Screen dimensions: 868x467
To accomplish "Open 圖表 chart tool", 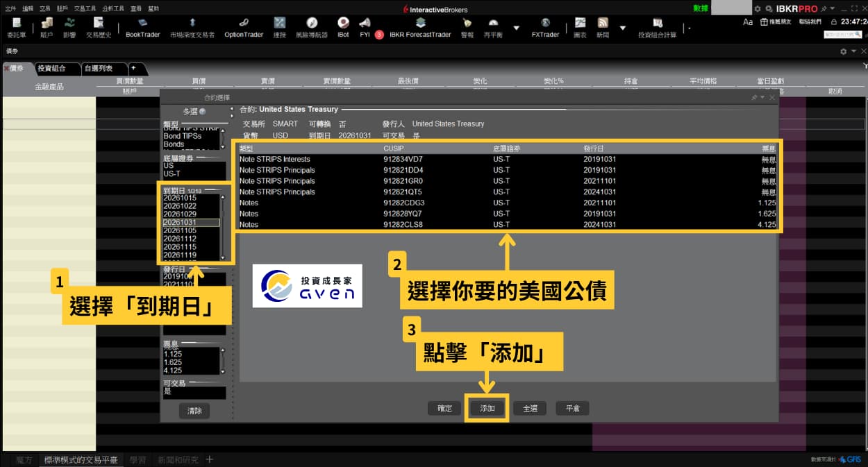I will [x=580, y=28].
